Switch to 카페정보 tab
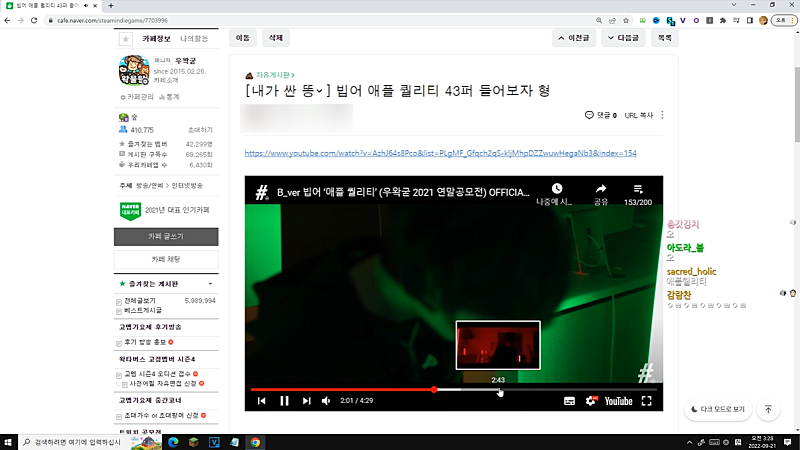This screenshot has height=450, width=800. (156, 39)
